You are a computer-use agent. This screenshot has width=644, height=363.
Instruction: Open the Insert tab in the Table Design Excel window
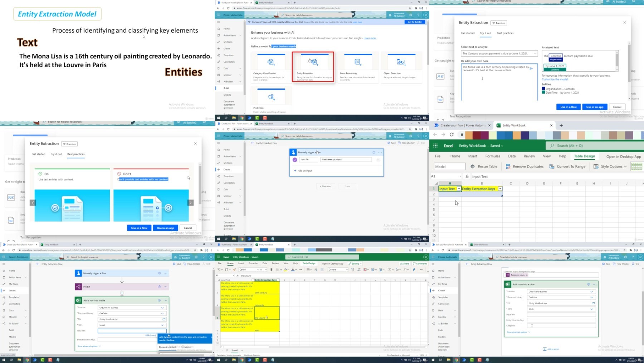473,156
